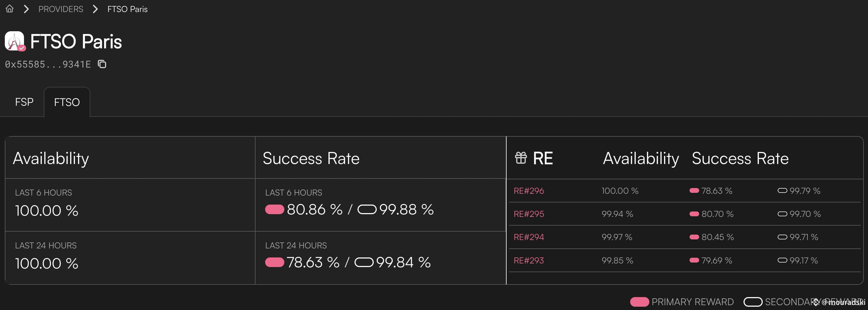Open reward epoch RE#293
868x310 pixels.
pos(529,260)
